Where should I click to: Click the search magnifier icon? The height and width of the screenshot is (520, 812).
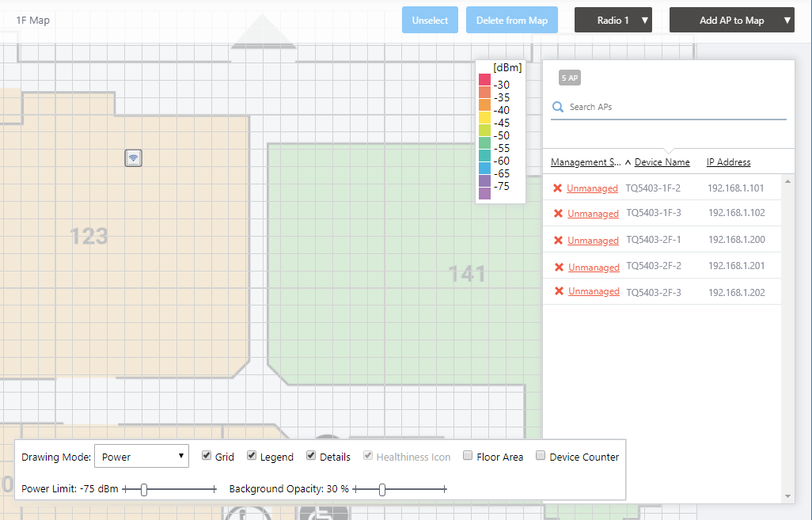coord(558,107)
